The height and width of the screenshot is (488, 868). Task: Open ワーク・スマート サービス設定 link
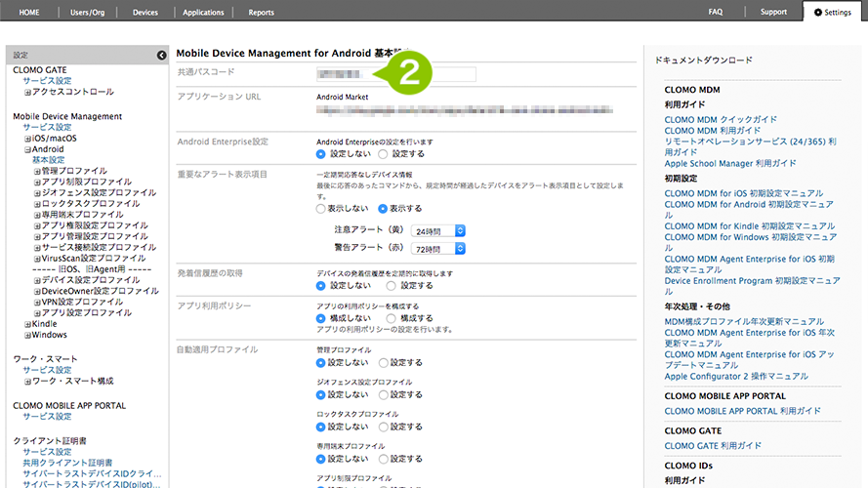point(47,370)
